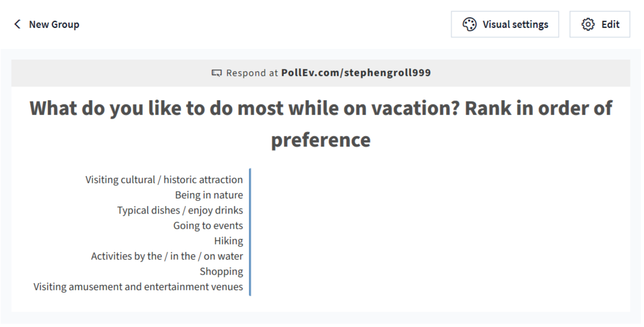Click the palette icon in Visual settings
This screenshot has height=327, width=644.
[469, 24]
